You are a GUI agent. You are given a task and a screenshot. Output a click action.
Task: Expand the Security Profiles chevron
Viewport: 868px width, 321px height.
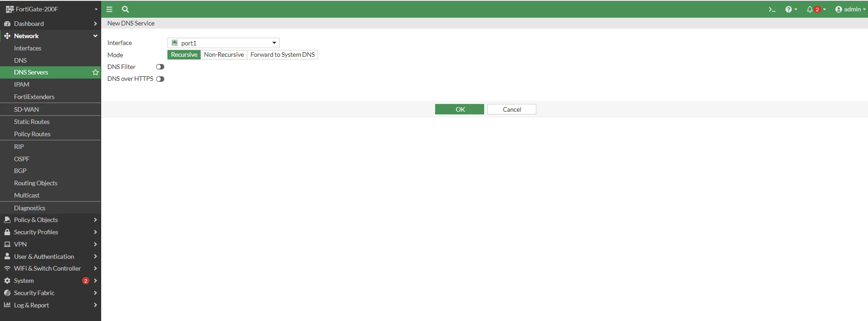(95, 232)
